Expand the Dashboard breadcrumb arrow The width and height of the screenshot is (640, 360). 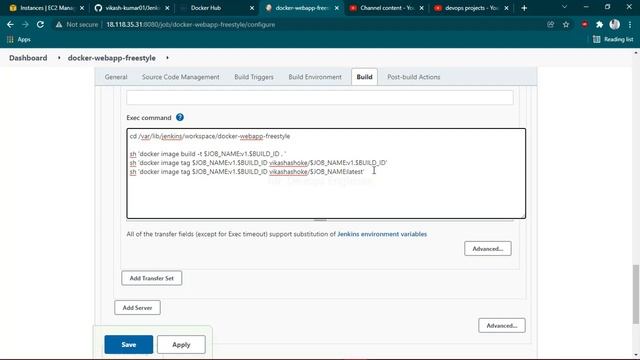coord(59,58)
